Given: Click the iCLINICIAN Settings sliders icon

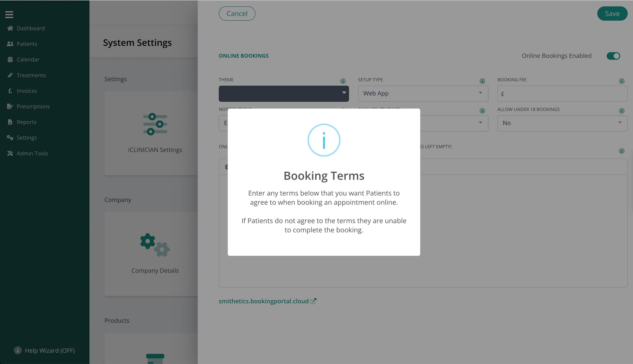Looking at the screenshot, I should point(155,124).
